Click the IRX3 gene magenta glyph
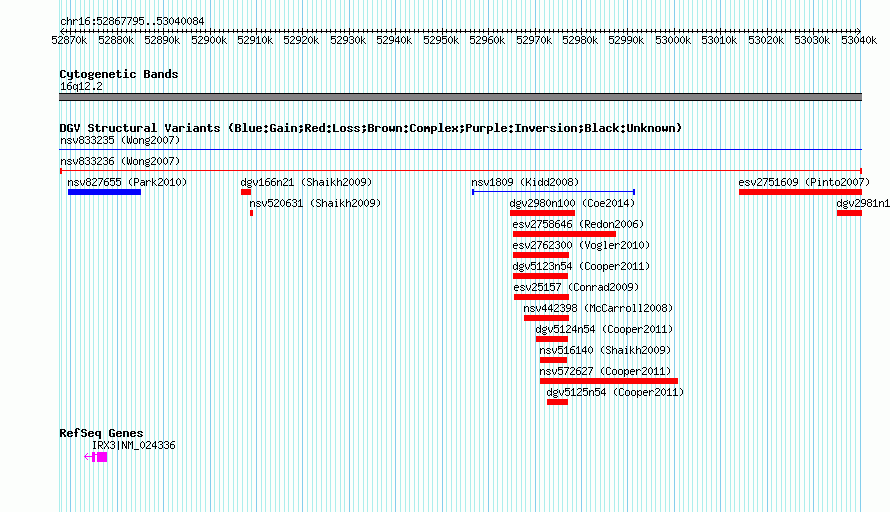Screen dimensions: 890x512 (x=95, y=457)
